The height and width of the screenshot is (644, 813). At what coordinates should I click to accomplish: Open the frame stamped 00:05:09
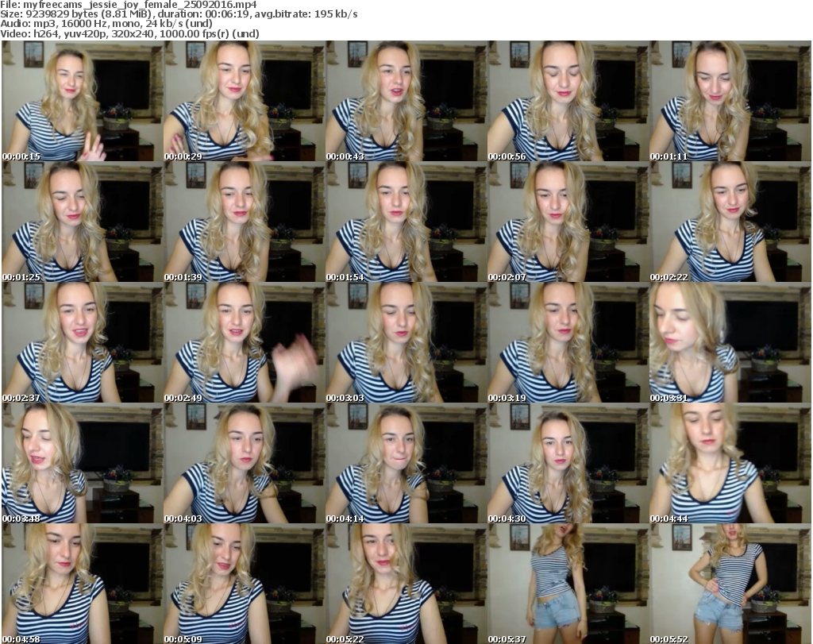[x=245, y=584]
